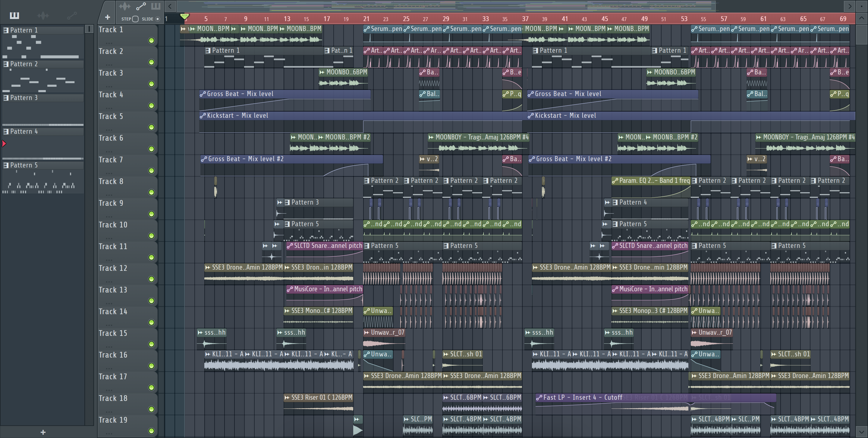Image resolution: width=868 pixels, height=438 pixels.
Task: Click the plus tab beside clip focus
Action: 108,17
